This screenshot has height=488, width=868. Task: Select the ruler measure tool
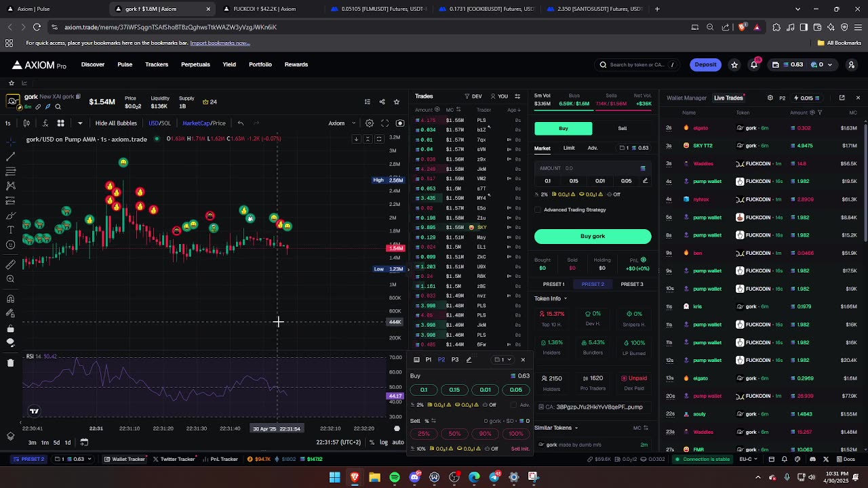pyautogui.click(x=10, y=264)
